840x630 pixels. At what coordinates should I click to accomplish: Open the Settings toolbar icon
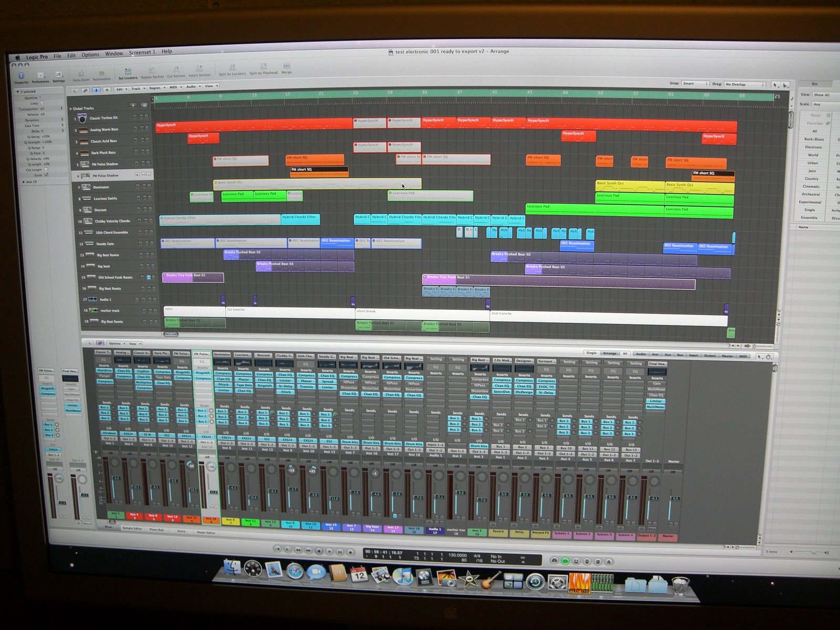[59, 77]
